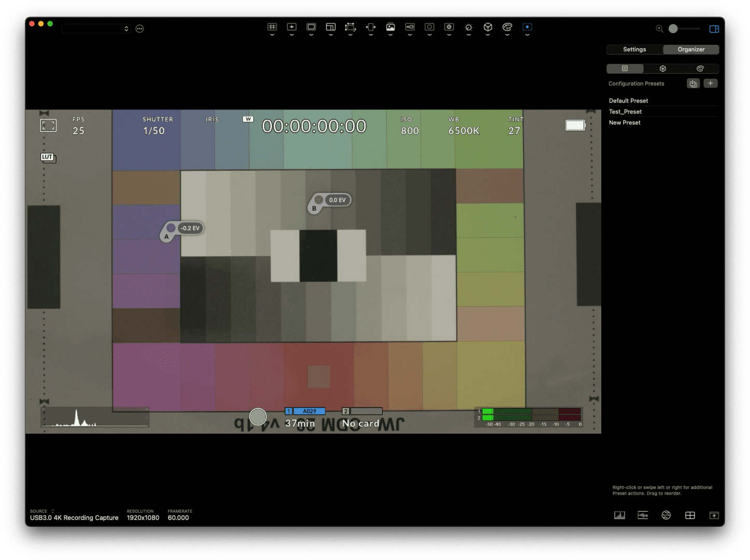Open the color palette tool in the toolbar

[507, 28]
